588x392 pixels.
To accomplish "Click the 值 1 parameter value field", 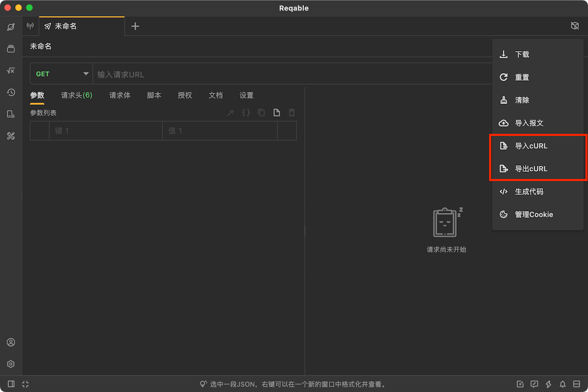I will pyautogui.click(x=220, y=130).
